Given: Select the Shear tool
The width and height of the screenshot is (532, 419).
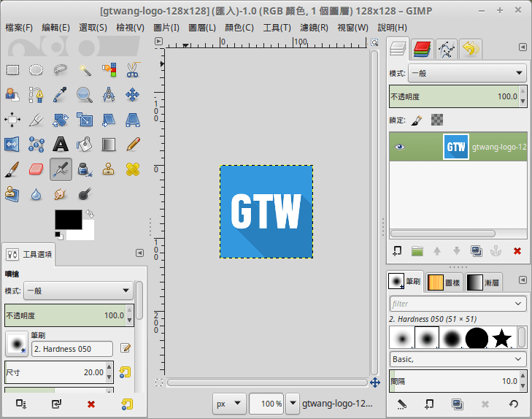Looking at the screenshot, I should [x=109, y=120].
